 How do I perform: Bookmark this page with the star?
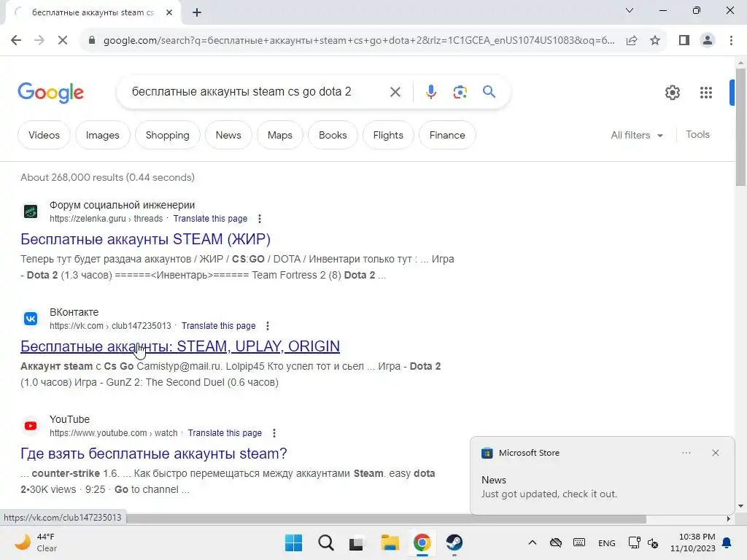point(655,41)
